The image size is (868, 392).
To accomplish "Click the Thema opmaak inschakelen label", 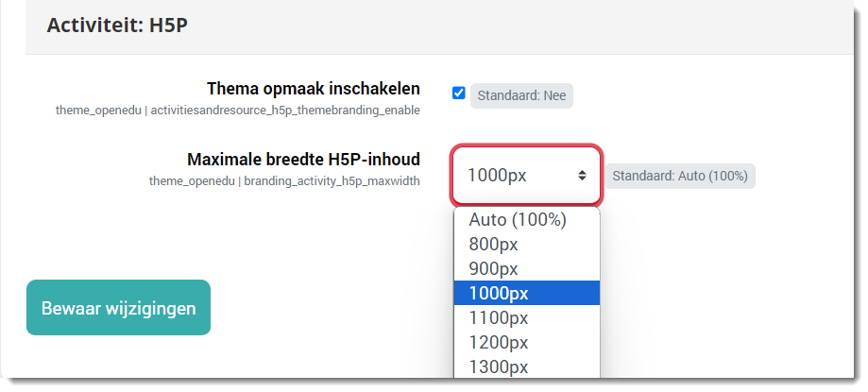I will (313, 89).
